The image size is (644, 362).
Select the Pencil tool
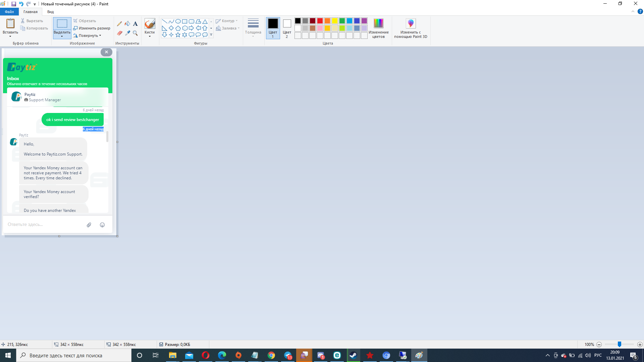(119, 24)
